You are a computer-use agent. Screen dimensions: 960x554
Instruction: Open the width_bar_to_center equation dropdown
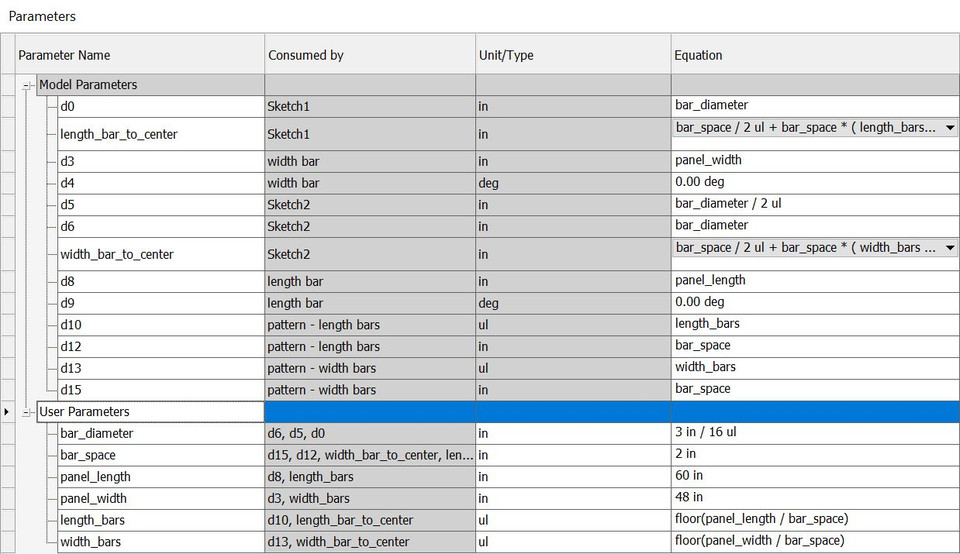[x=949, y=248]
